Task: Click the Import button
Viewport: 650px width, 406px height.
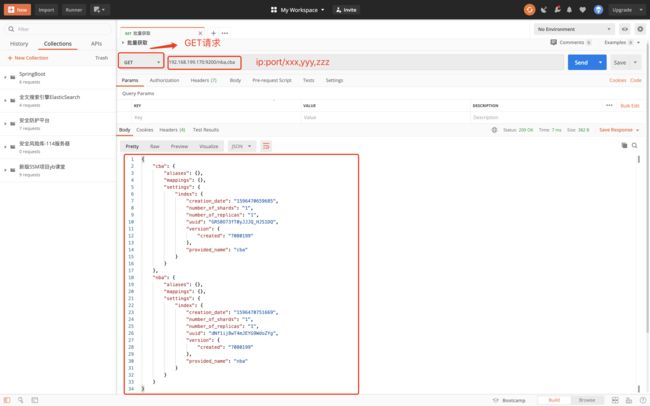Action: [x=46, y=10]
